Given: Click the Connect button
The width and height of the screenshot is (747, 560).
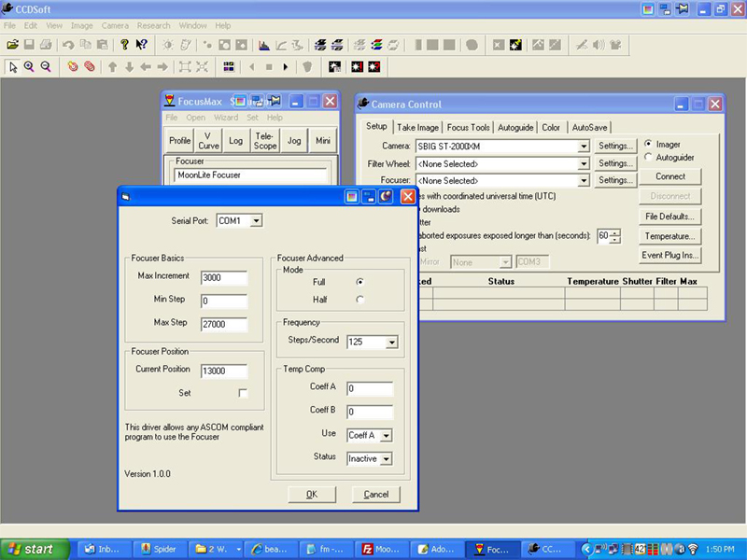Looking at the screenshot, I should [670, 176].
